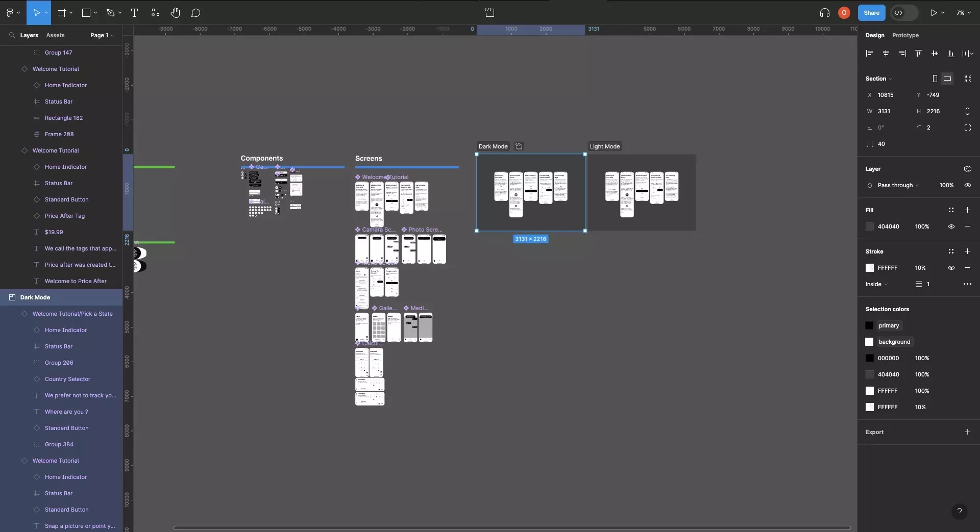
Task: Open help and resources
Action: click(x=960, y=512)
